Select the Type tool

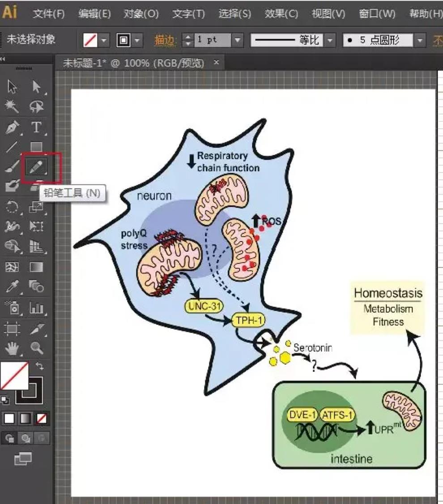coord(36,127)
